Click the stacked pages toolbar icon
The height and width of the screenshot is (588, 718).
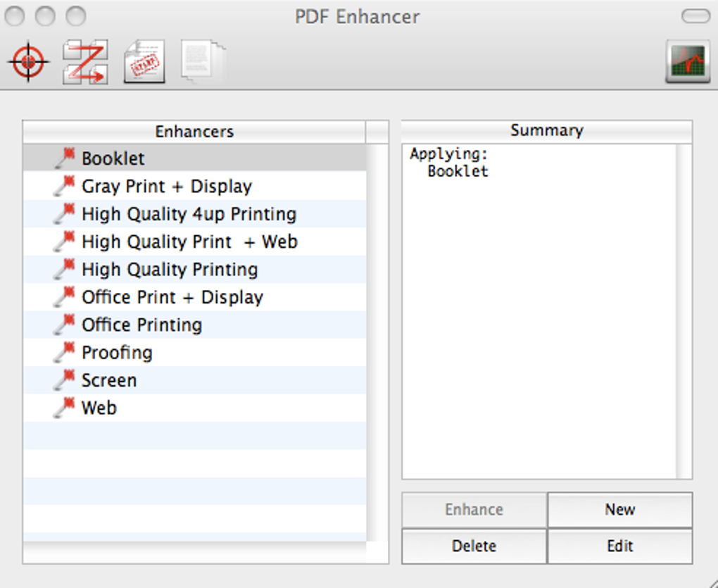click(x=203, y=62)
